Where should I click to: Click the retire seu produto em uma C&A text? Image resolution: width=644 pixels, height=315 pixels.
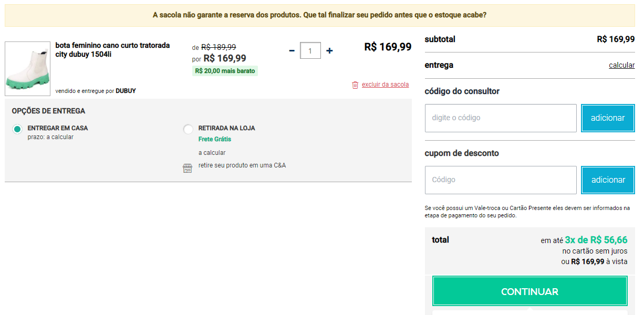pos(242,165)
